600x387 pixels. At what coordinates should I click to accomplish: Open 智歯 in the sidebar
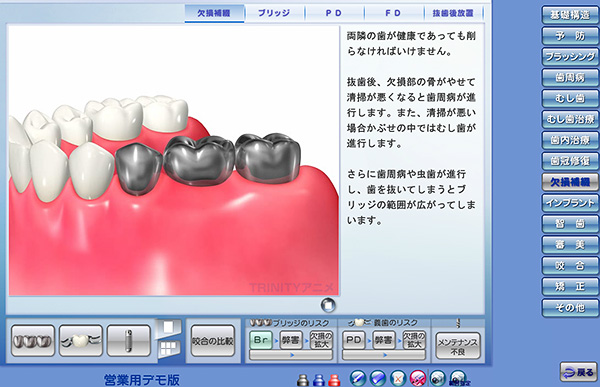point(570,224)
